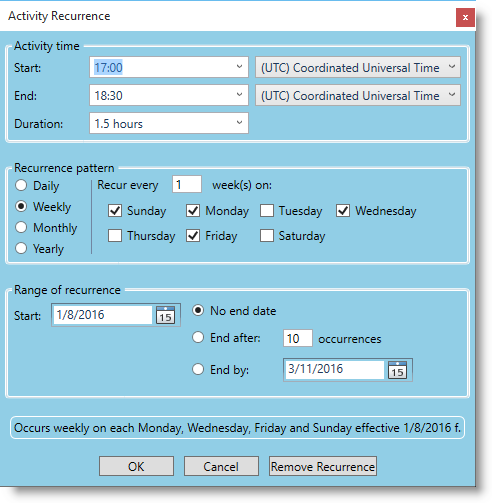Check the Sunday checkbox

[x=115, y=211]
